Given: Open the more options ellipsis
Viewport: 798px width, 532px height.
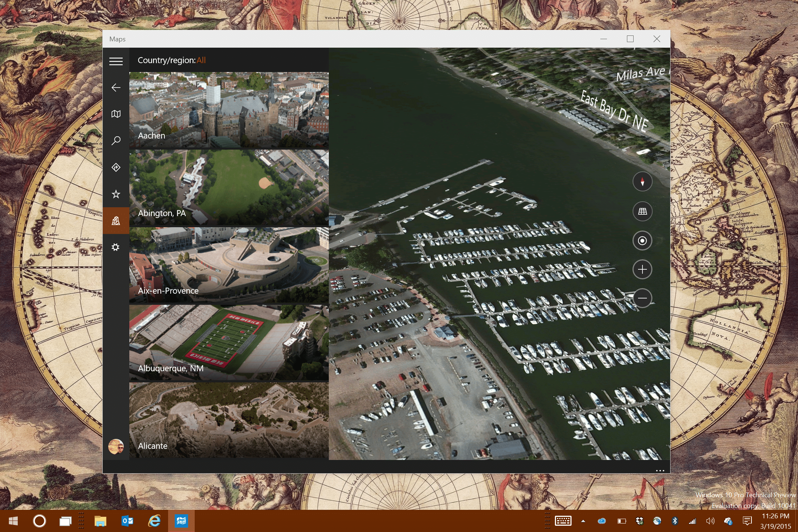Looking at the screenshot, I should [x=660, y=470].
